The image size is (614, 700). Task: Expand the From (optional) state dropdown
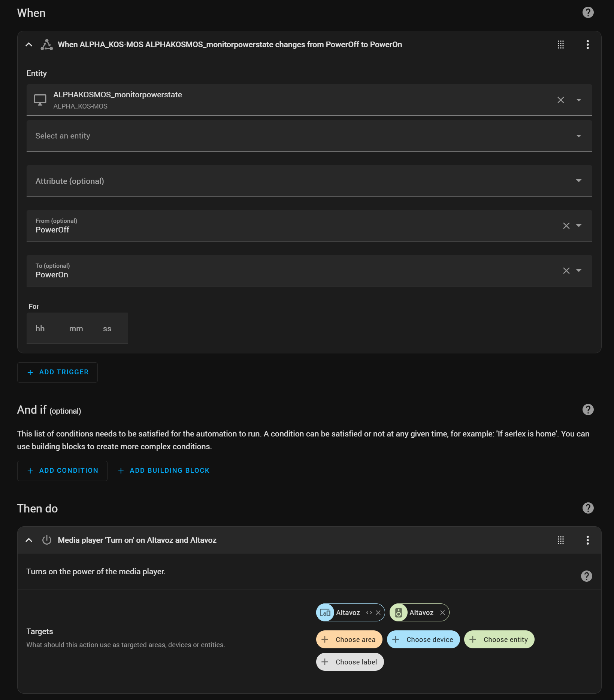(x=578, y=226)
